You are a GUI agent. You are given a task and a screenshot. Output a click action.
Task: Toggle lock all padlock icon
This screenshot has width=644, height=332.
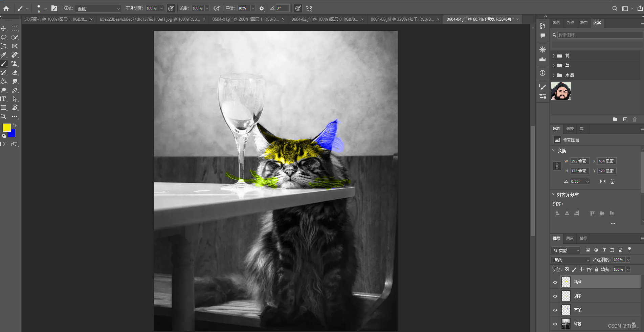(597, 270)
